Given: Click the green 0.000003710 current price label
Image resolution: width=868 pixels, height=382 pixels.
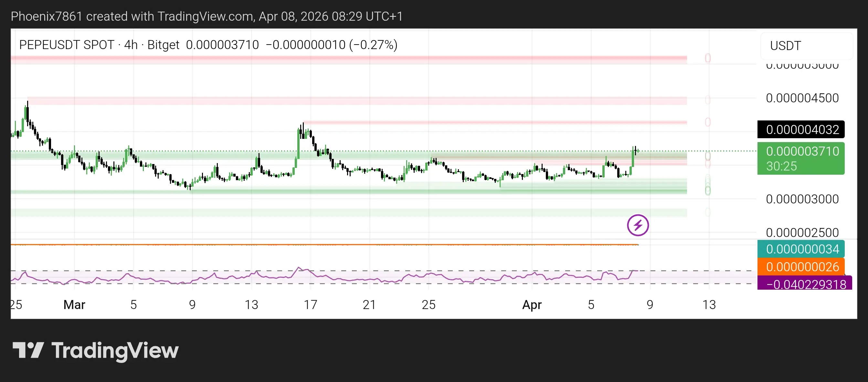Looking at the screenshot, I should (801, 151).
